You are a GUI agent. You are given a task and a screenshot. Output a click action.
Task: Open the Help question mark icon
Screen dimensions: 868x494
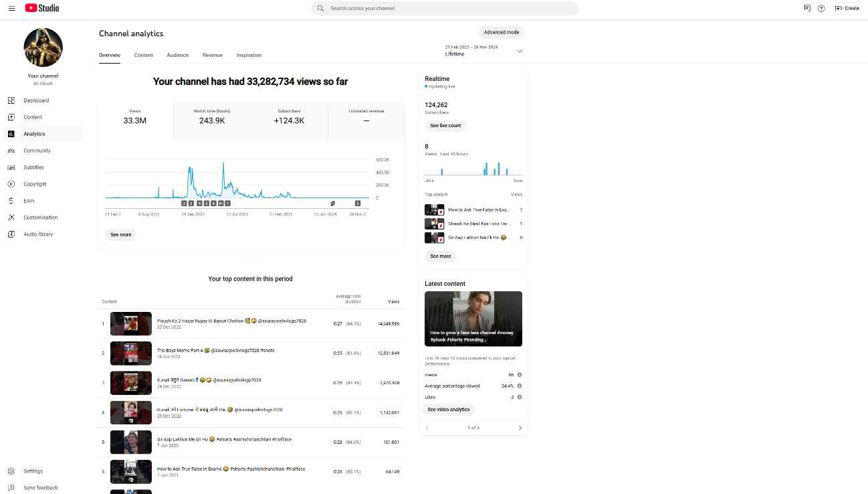tap(821, 8)
